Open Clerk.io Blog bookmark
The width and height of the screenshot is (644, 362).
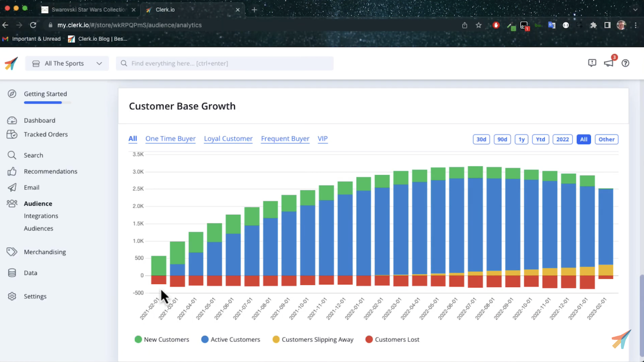coord(98,39)
